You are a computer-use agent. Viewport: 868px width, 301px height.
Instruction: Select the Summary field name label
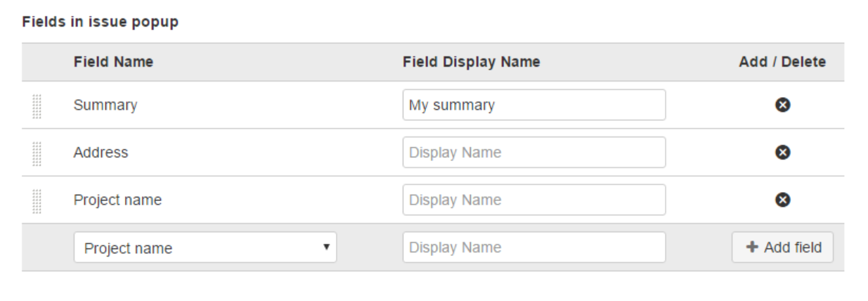point(105,105)
